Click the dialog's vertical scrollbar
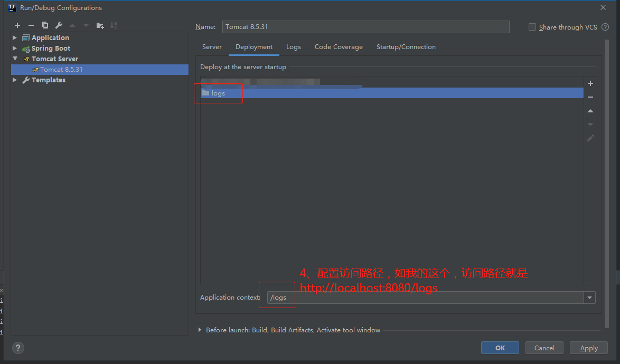620x364 pixels. [x=607, y=184]
